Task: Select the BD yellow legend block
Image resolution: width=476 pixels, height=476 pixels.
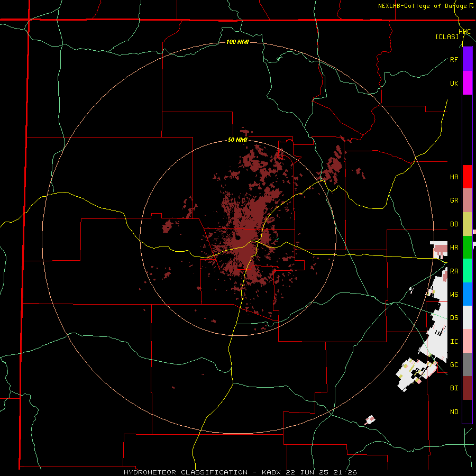Action: [x=467, y=224]
